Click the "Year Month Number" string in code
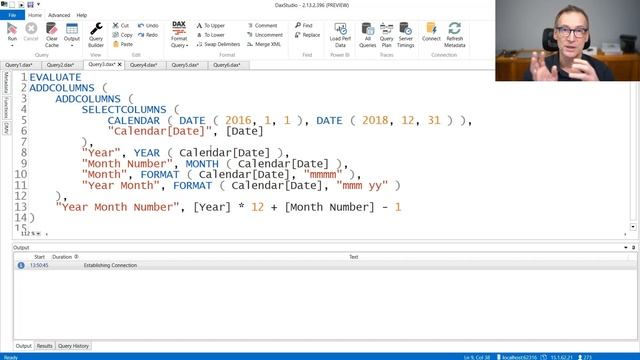640x360 pixels. click(x=118, y=207)
